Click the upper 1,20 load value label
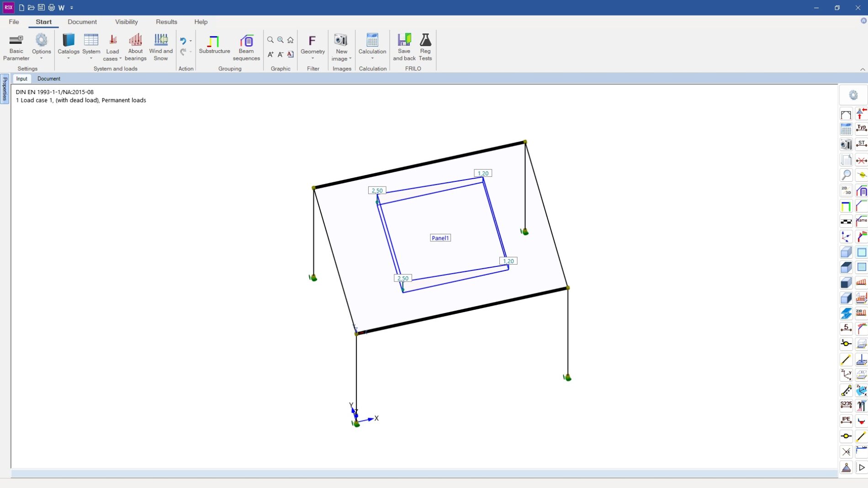Viewport: 868px width, 488px height. pos(483,173)
